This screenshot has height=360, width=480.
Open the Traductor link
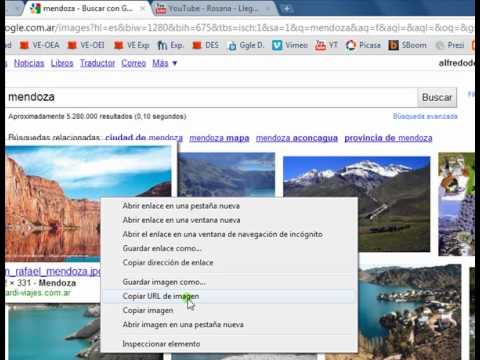tap(97, 63)
